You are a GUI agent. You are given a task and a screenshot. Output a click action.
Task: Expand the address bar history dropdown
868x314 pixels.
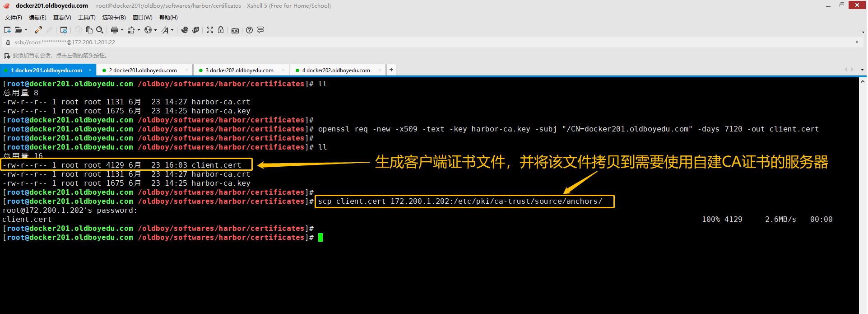pyautogui.click(x=857, y=42)
